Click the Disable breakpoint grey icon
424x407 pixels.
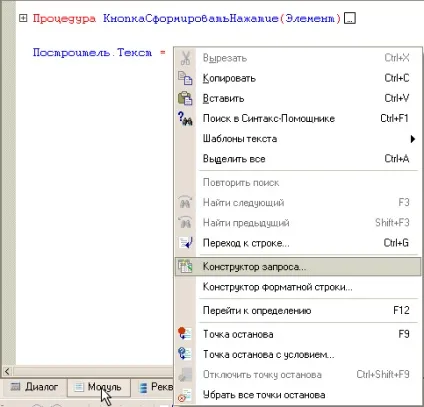pyautogui.click(x=185, y=374)
